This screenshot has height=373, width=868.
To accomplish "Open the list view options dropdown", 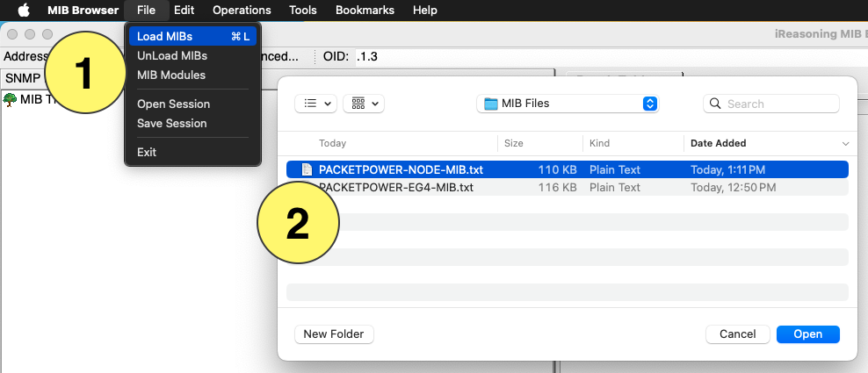I will coord(316,103).
